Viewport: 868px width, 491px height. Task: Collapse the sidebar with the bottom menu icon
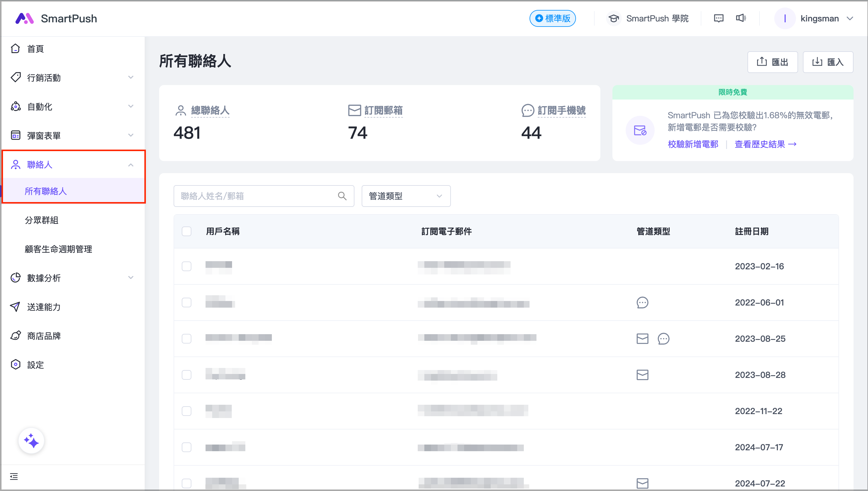click(x=14, y=477)
